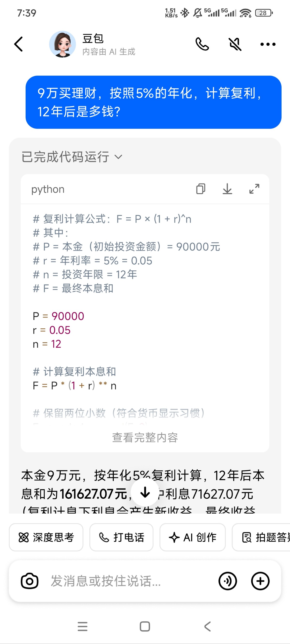Download the python code snippet

[x=227, y=189]
